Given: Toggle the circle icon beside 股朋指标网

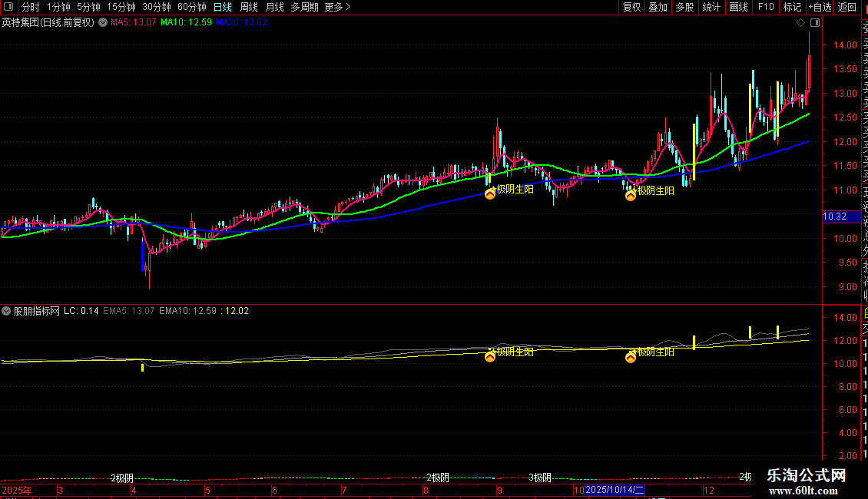Looking at the screenshot, I should tap(6, 311).
